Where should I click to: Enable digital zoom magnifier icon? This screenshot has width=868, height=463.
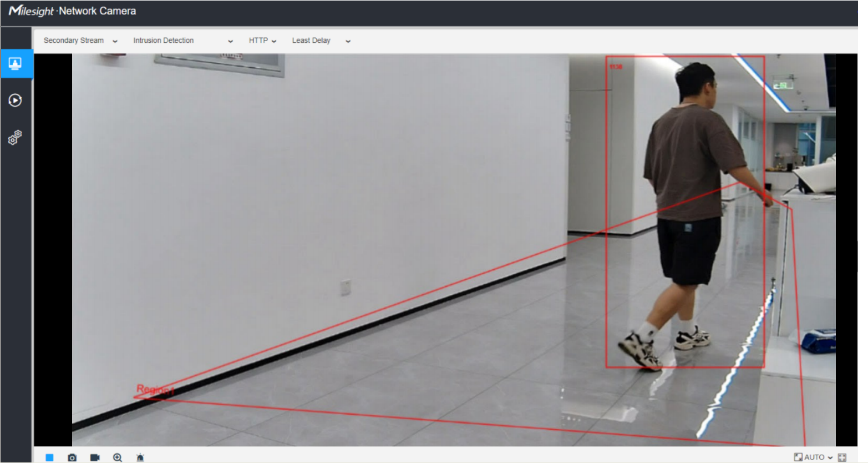click(x=118, y=457)
